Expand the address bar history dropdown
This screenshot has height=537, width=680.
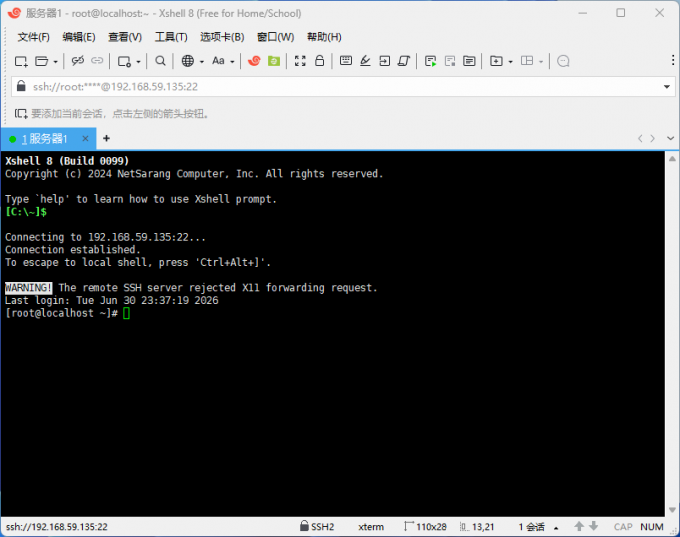[667, 87]
